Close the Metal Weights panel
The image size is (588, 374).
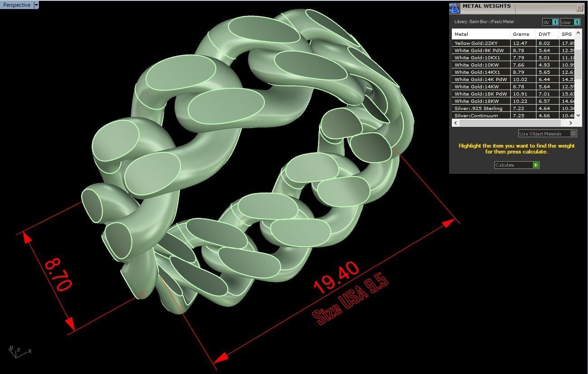[x=579, y=8]
